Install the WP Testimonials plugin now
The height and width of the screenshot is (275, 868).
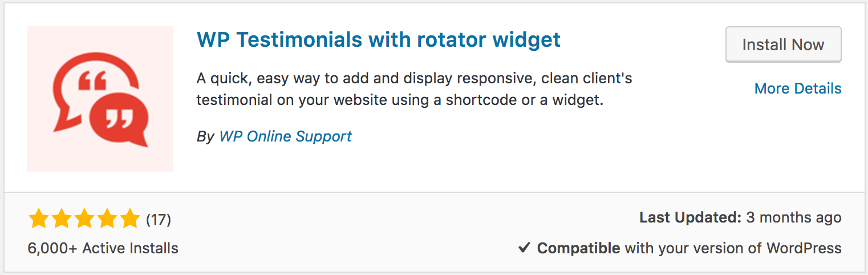pos(783,45)
